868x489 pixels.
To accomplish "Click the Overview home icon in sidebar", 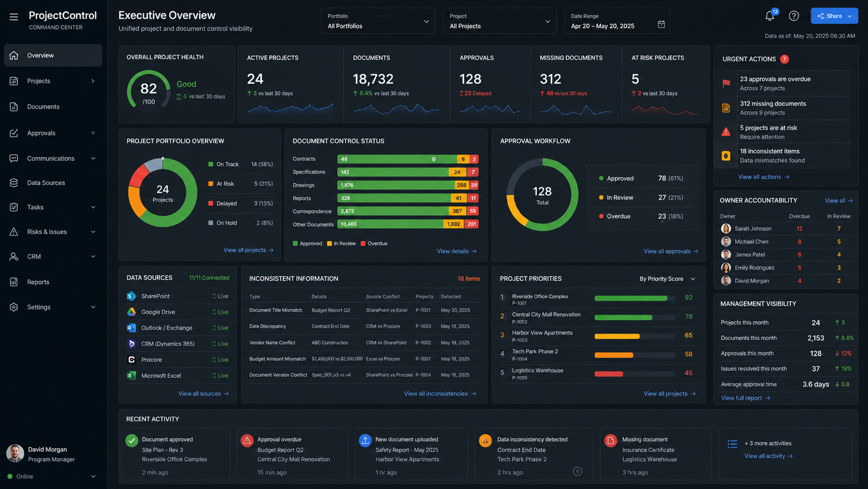I will 14,55.
